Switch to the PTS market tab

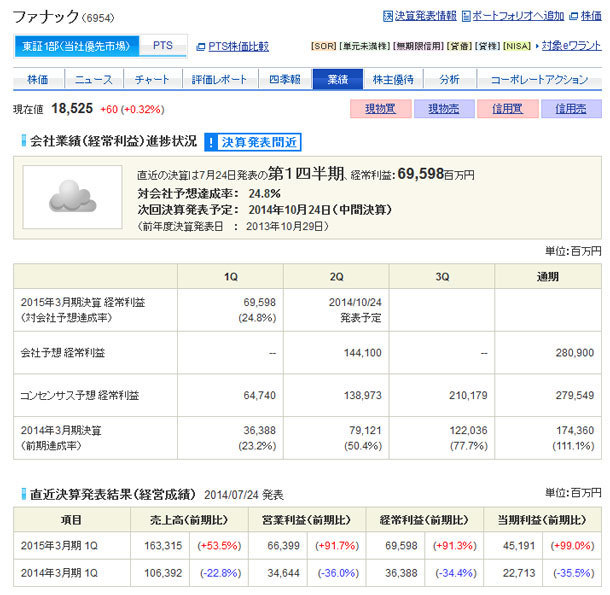click(163, 46)
